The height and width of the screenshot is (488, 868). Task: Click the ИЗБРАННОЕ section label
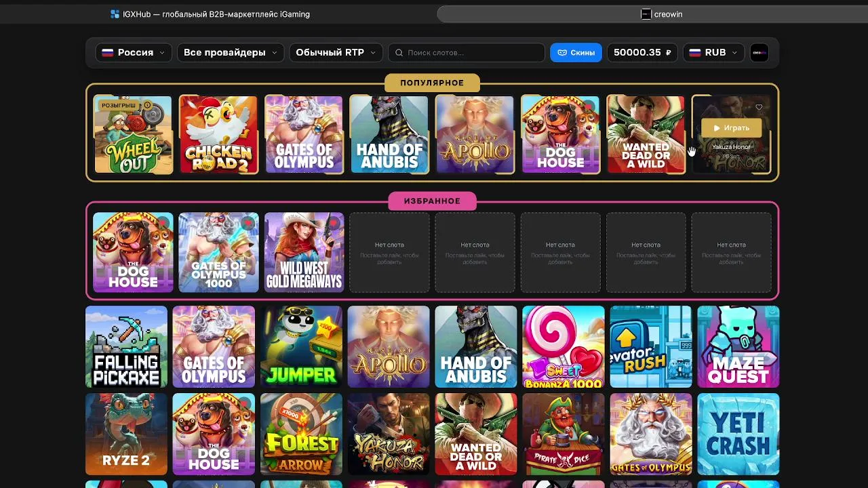(x=432, y=201)
